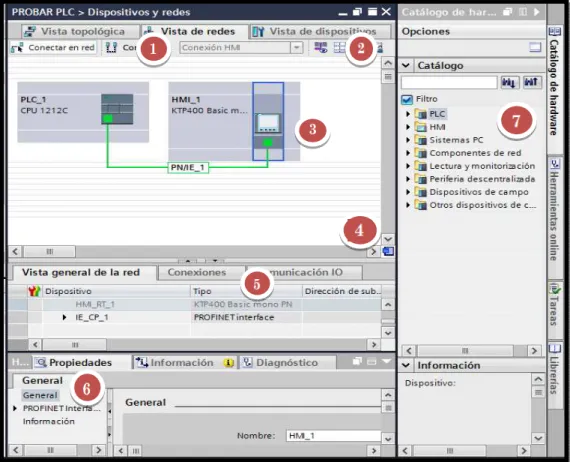Screen dimensions: 570x462
Task: Select the Vista de redes tab
Action: point(194,32)
